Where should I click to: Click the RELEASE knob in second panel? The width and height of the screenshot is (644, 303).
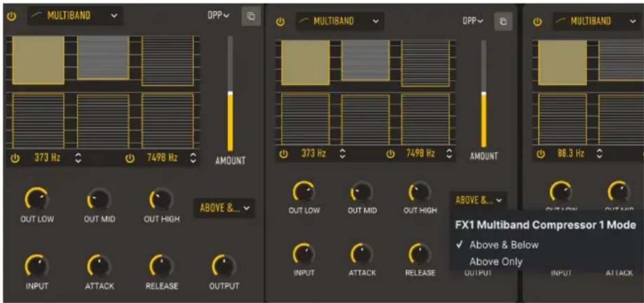(x=420, y=255)
